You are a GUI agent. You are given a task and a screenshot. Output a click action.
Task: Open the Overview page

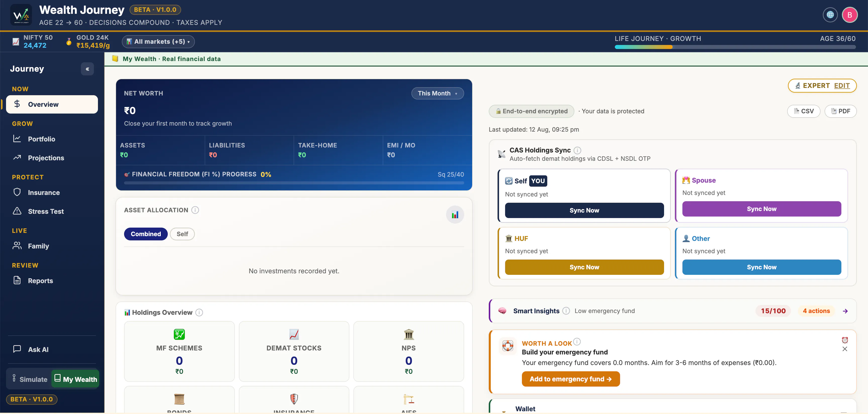pyautogui.click(x=52, y=105)
